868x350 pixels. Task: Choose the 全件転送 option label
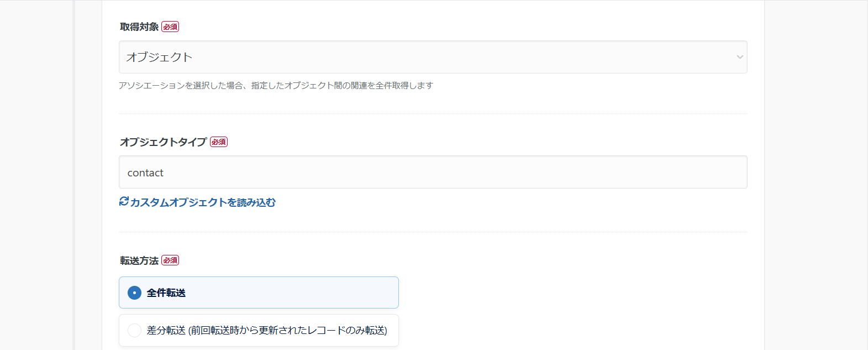point(166,292)
